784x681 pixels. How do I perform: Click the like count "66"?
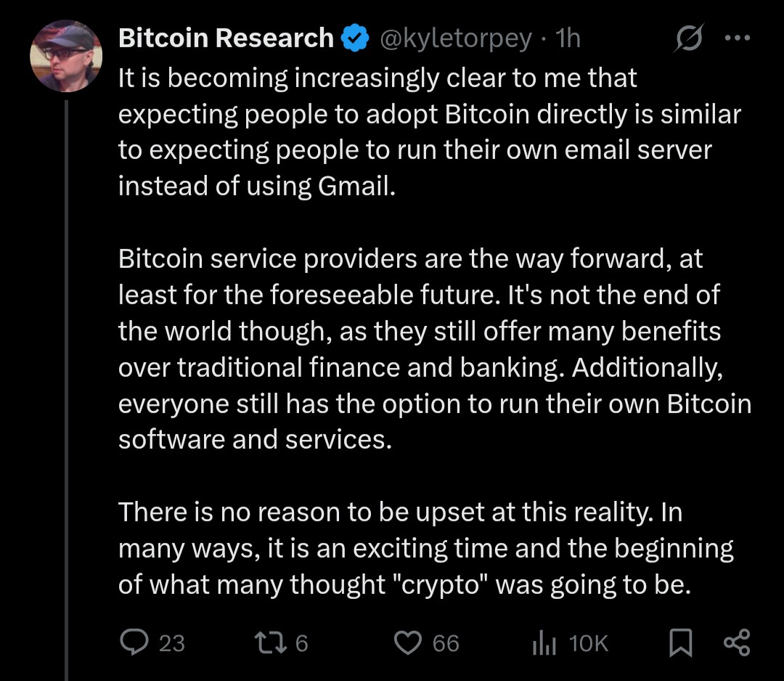click(x=446, y=643)
